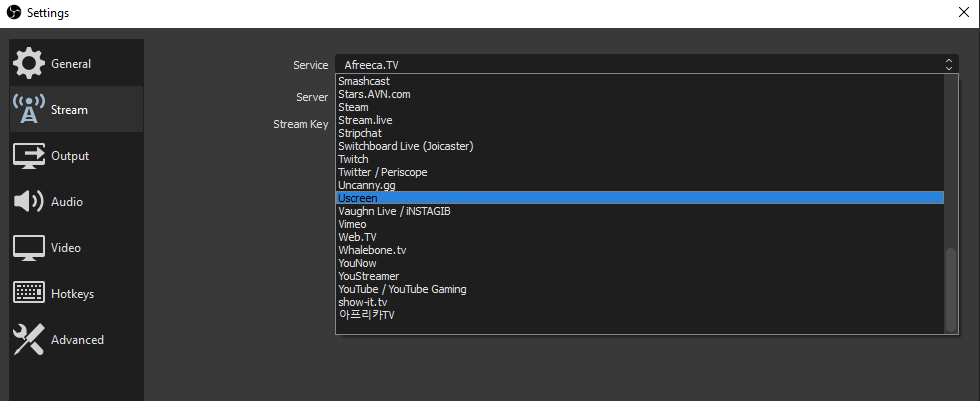980x401 pixels.
Task: Click the Advanced tools icon
Action: pos(29,340)
